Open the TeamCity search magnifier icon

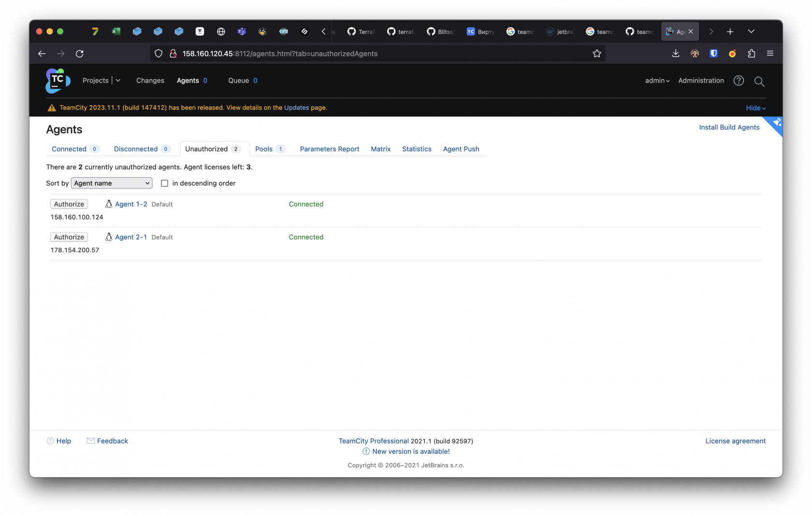[759, 81]
